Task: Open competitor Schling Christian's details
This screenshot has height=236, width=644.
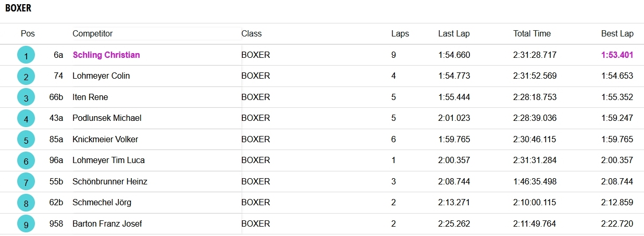Action: point(106,55)
